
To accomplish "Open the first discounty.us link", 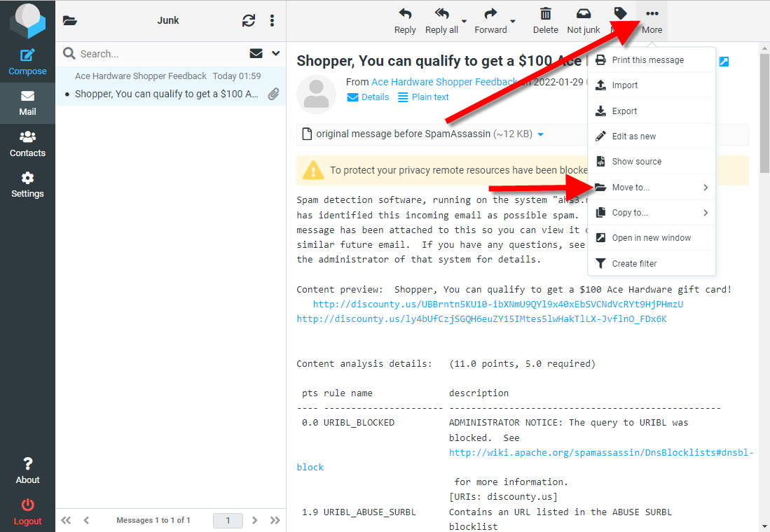I will (498, 304).
